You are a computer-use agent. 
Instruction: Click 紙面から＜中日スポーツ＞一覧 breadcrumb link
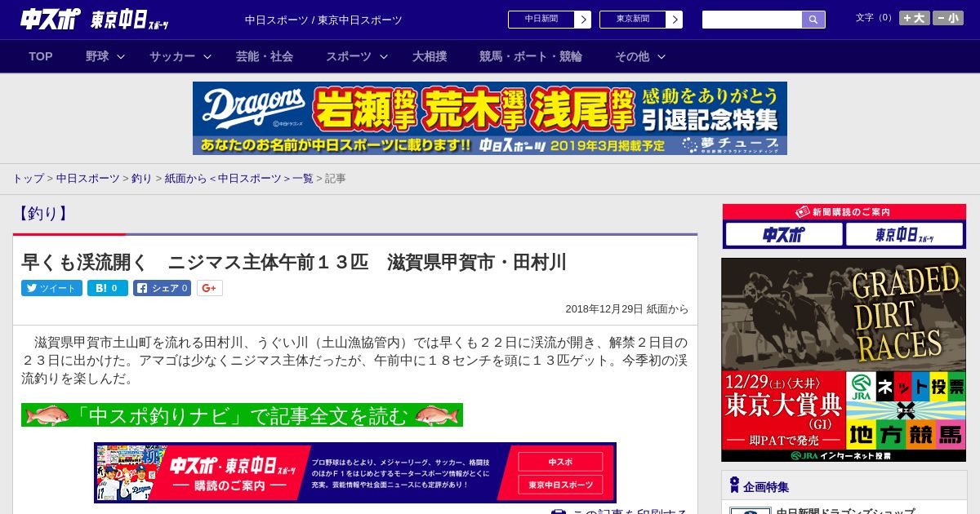239,178
